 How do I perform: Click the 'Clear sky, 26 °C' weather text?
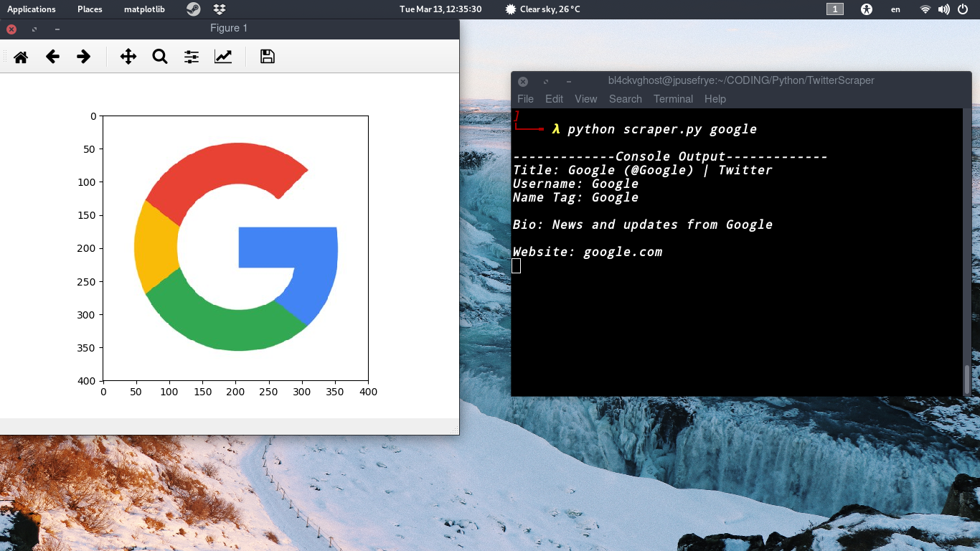click(550, 9)
